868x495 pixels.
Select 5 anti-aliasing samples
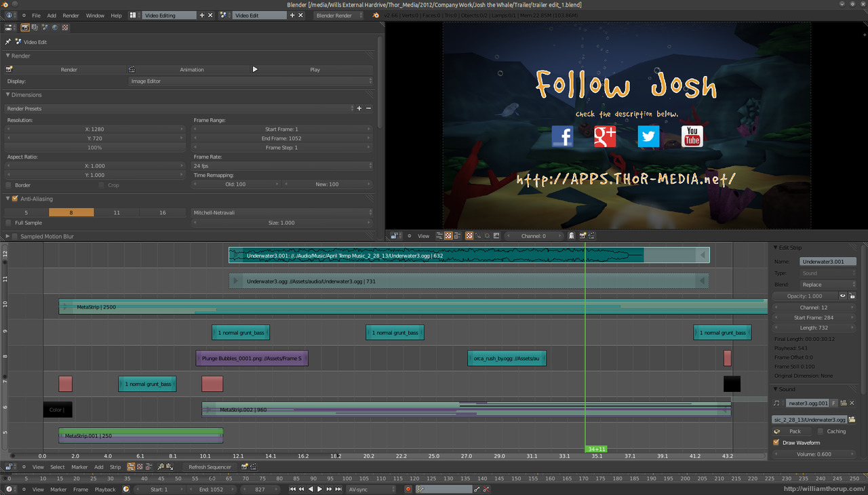26,213
